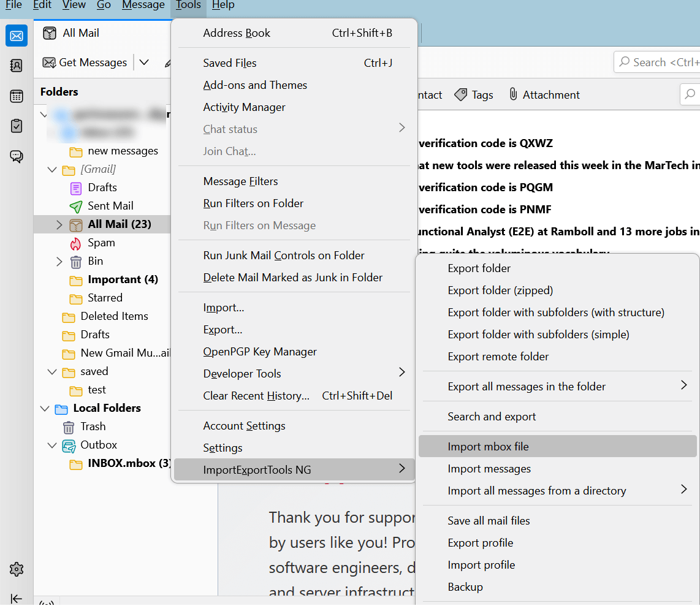Viewport: 700px width, 614px height.
Task: Open the Help menu
Action: click(223, 6)
